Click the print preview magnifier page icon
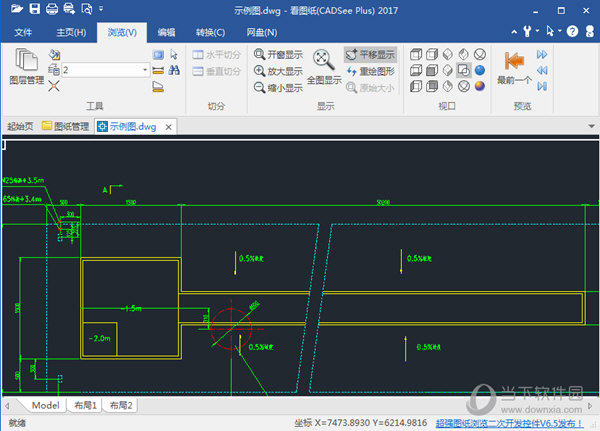Image resolution: width=600 pixels, height=431 pixels. [x=87, y=8]
